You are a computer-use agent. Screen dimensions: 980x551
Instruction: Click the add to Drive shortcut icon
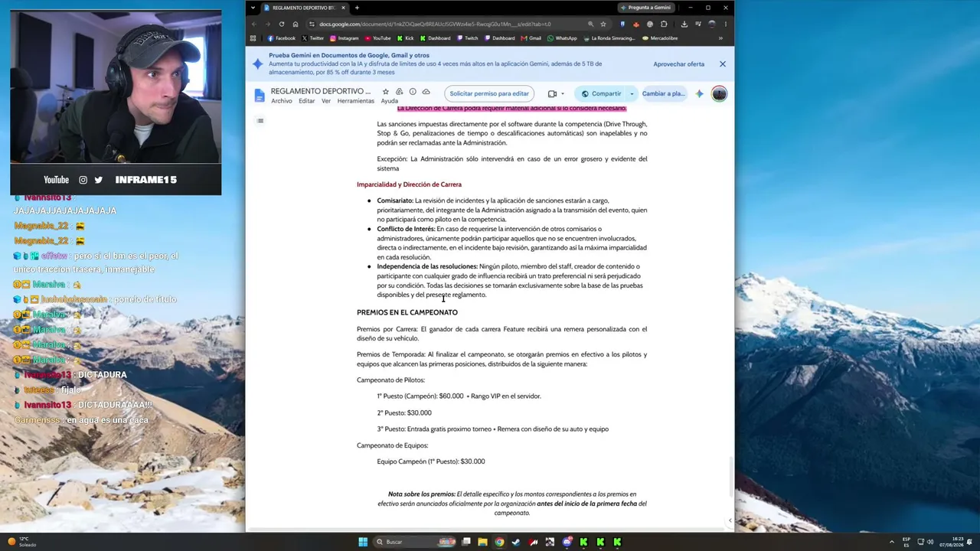[x=399, y=92]
